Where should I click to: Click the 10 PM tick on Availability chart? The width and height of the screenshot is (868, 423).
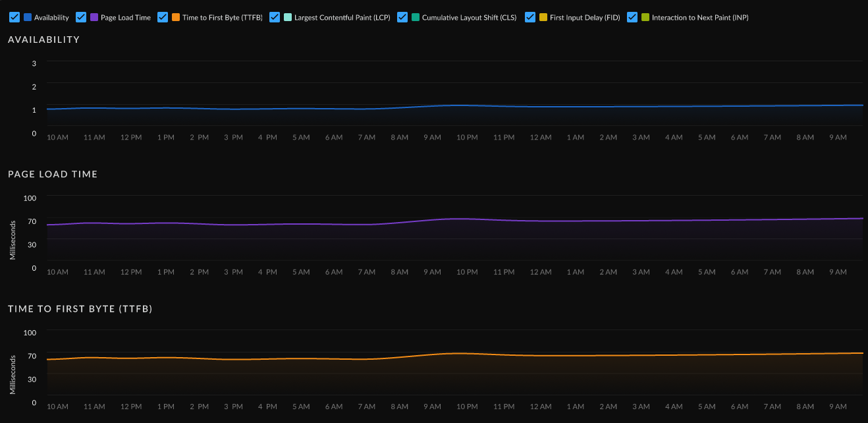pos(467,138)
